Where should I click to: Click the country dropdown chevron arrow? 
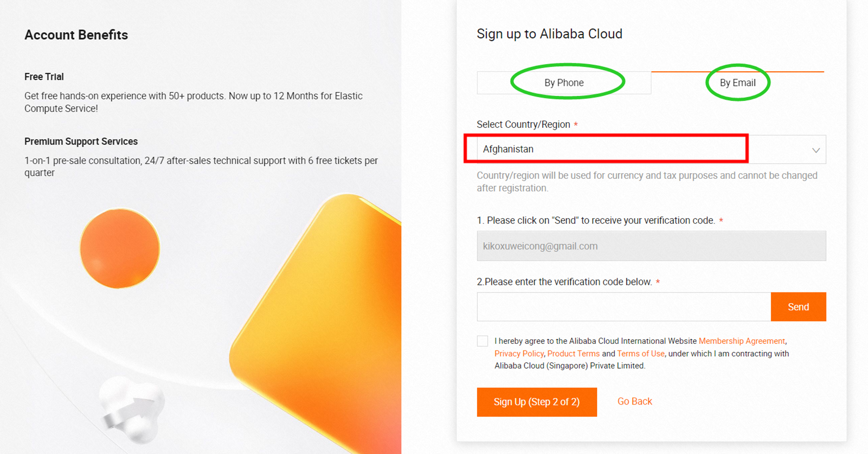coord(815,150)
